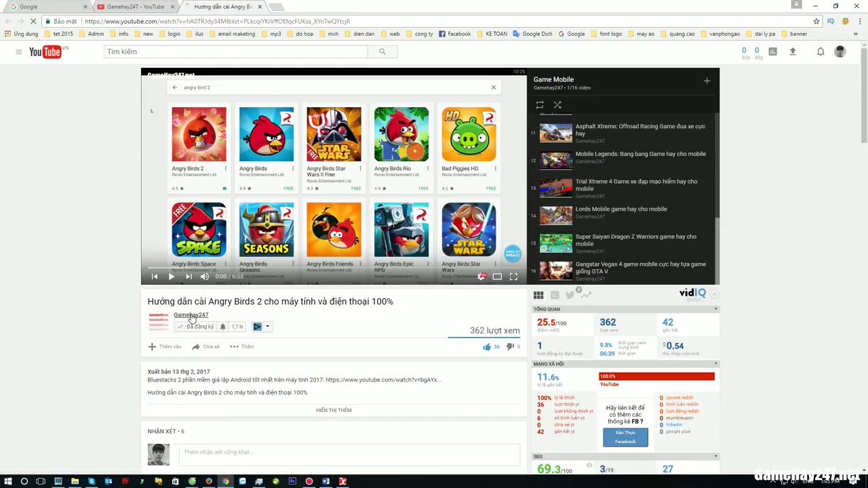Open player settings gear
This screenshot has height=488, width=868.
click(481, 277)
